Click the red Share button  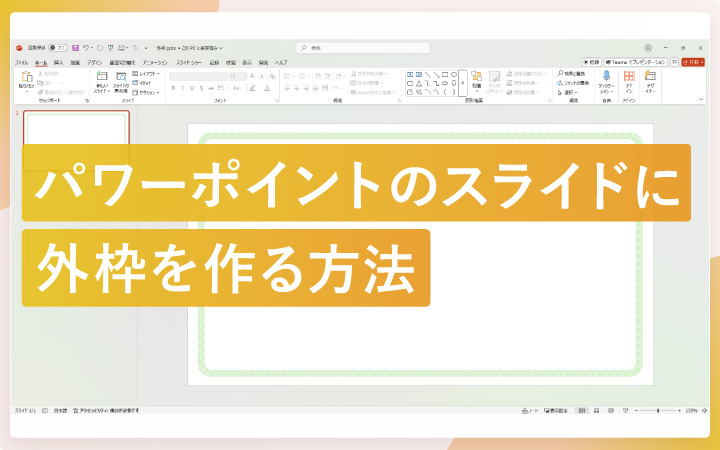tap(693, 62)
